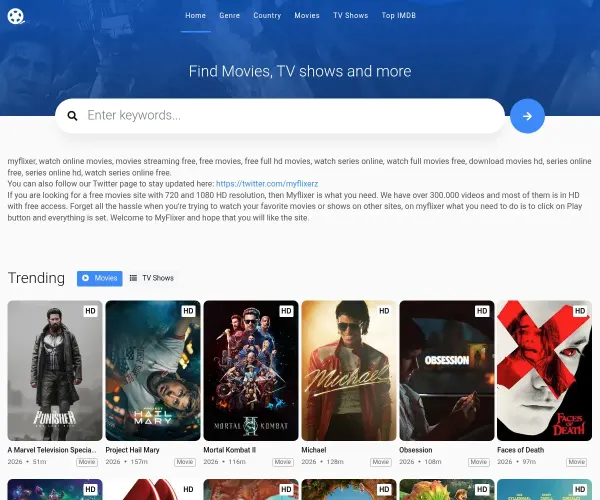Click the Find Movies, TV shows heading
This screenshot has height=500, width=600.
tap(300, 72)
